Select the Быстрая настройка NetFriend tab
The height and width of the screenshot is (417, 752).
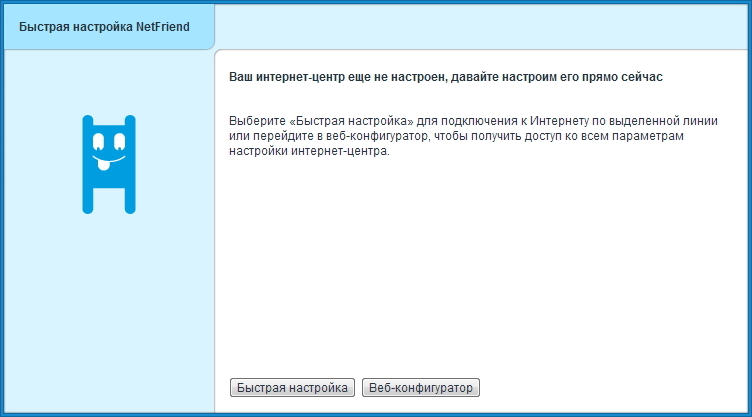coord(109,26)
